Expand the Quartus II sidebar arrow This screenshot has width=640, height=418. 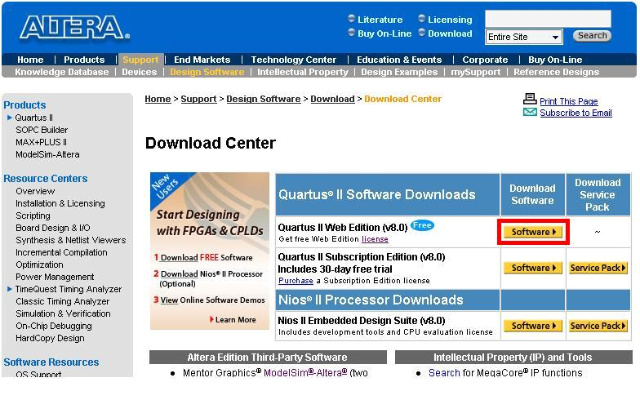pyautogui.click(x=9, y=118)
